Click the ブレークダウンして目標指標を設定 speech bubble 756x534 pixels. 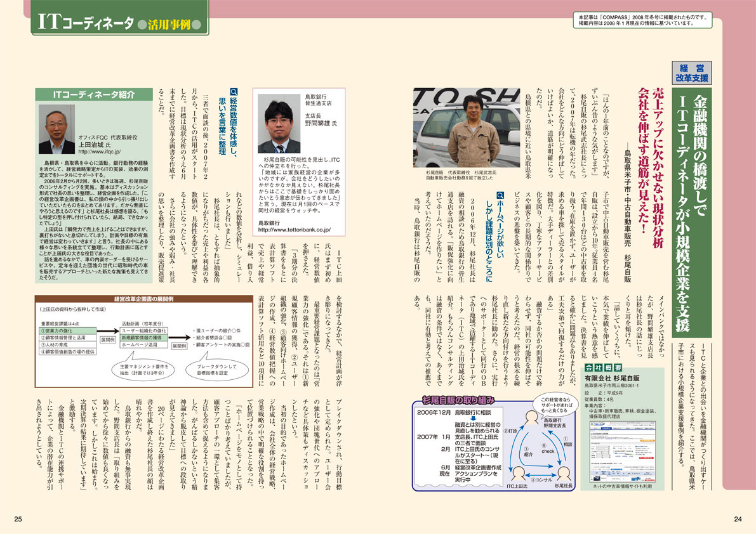[217, 369]
